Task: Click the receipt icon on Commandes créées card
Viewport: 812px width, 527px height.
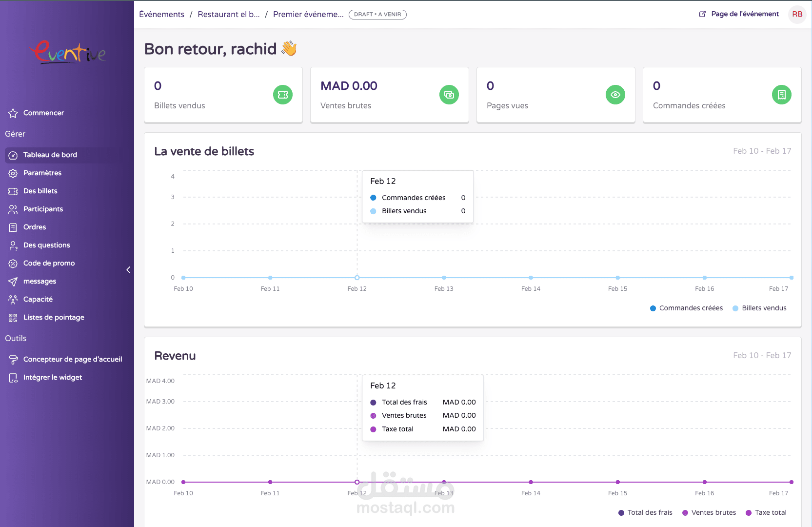Action: pos(782,95)
